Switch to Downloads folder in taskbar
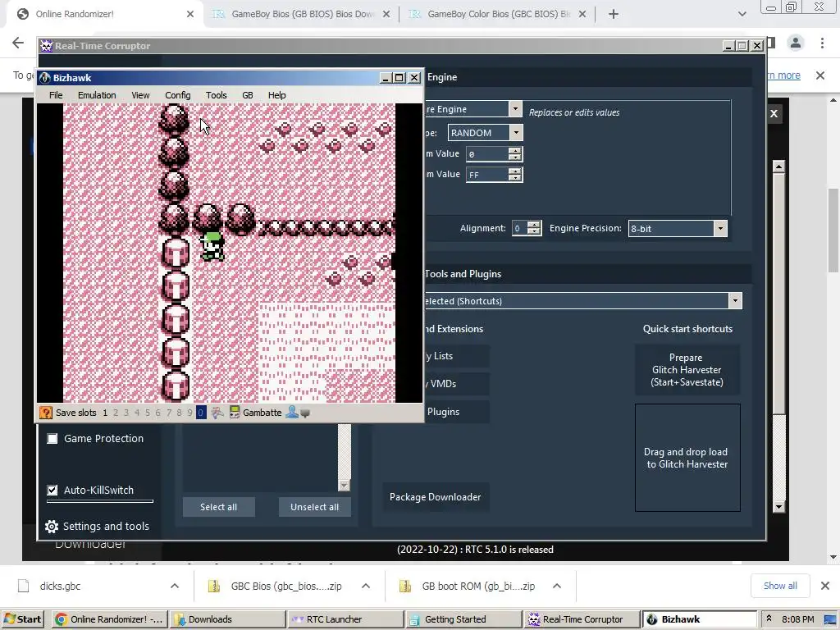This screenshot has height=630, width=840. (227, 619)
